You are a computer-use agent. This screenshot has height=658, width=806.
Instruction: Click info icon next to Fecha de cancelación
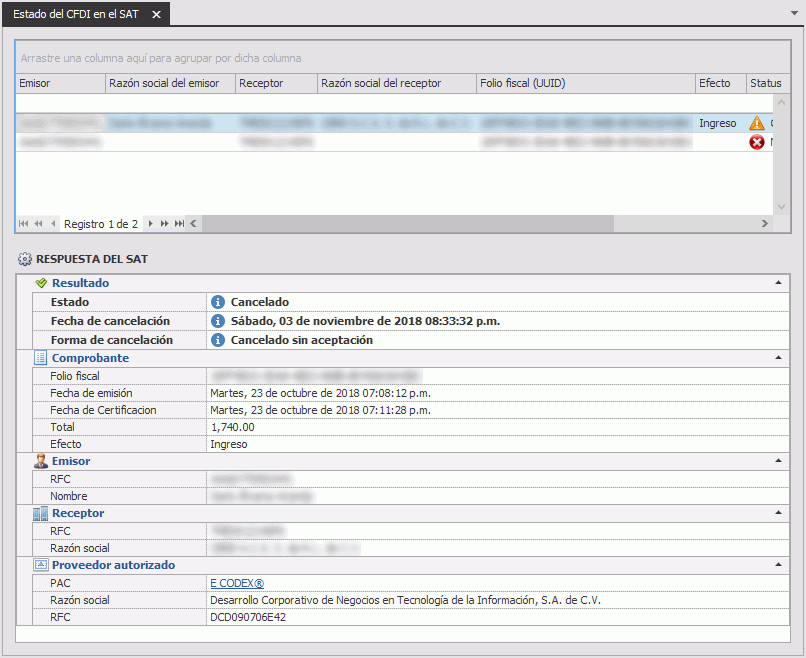(217, 321)
